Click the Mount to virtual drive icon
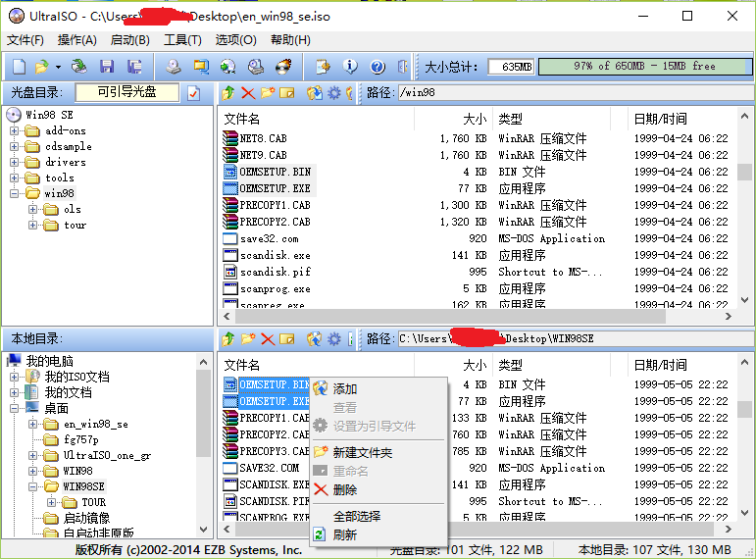Viewport: 756px width, 559px height. pyautogui.click(x=256, y=66)
